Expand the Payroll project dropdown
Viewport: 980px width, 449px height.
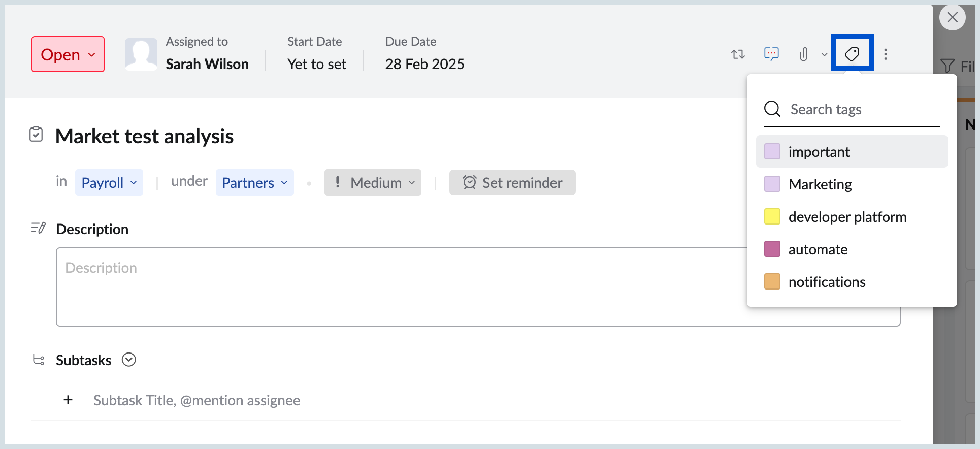109,182
